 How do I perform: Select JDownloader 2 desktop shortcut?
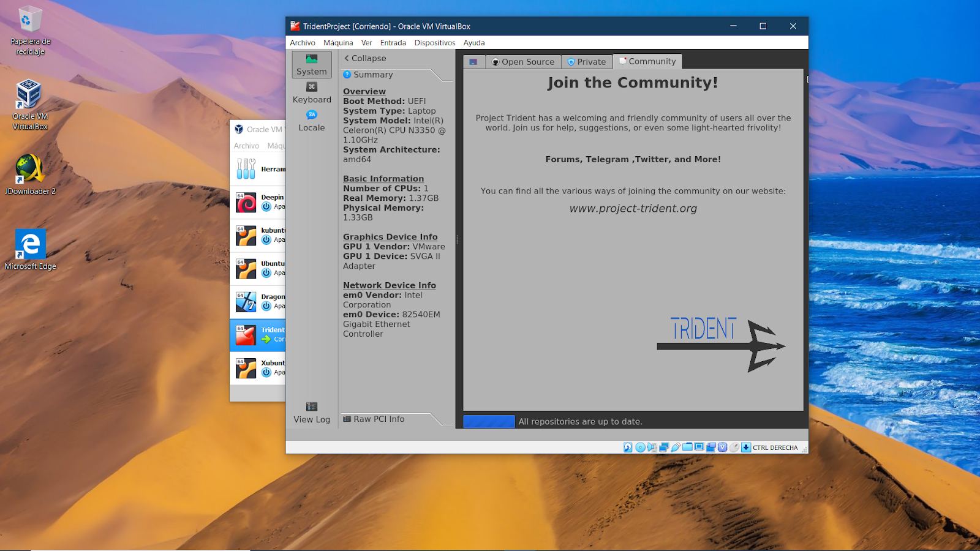pyautogui.click(x=30, y=174)
